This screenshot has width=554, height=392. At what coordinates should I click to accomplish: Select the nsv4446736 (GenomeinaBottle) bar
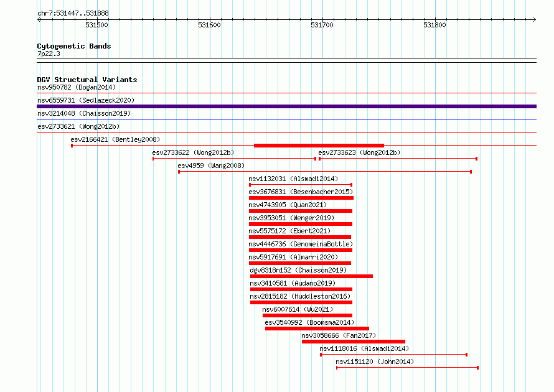point(301,250)
